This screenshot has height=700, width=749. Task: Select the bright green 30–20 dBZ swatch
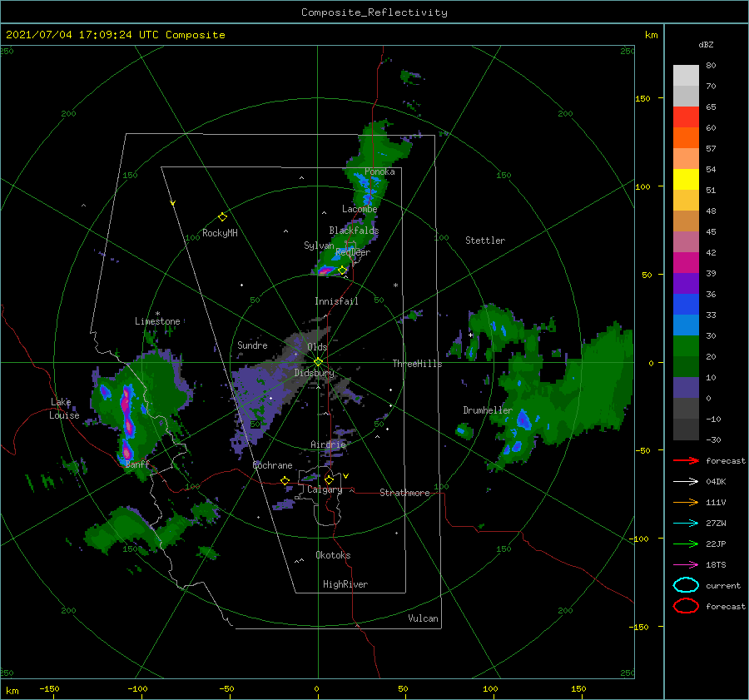pyautogui.click(x=686, y=345)
